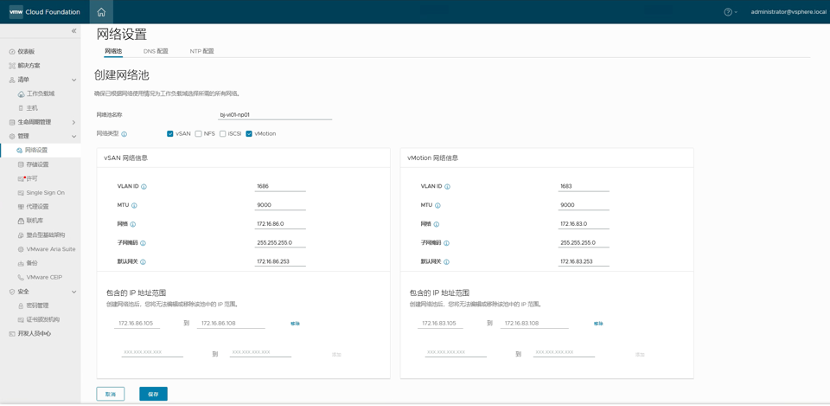Click info icon beside 网络类型
830x406 pixels.
pyautogui.click(x=124, y=134)
